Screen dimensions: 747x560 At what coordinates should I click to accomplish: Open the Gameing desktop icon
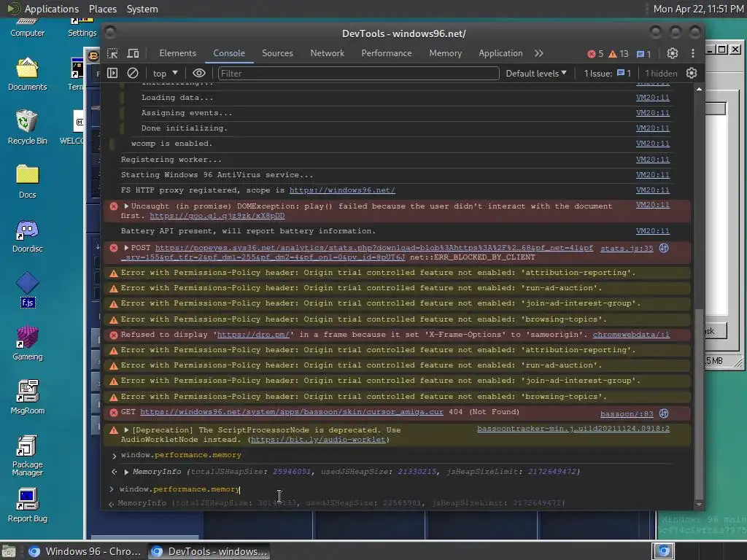click(27, 343)
